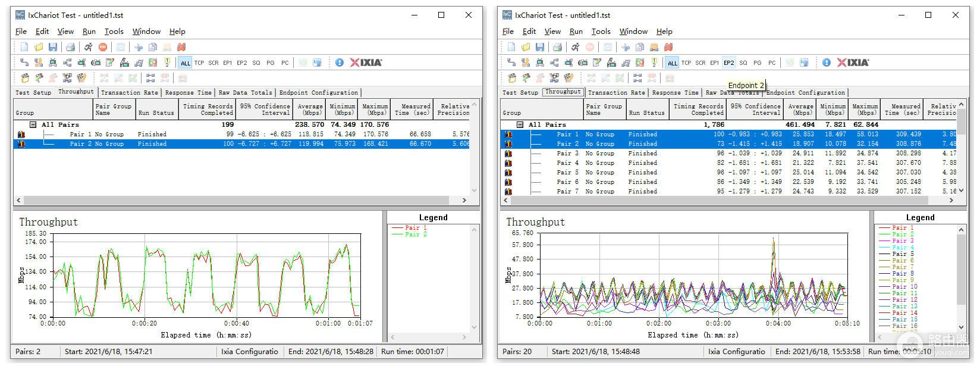Click the Save floppy icon in right window
The width and height of the screenshot is (980, 369).
click(x=540, y=47)
